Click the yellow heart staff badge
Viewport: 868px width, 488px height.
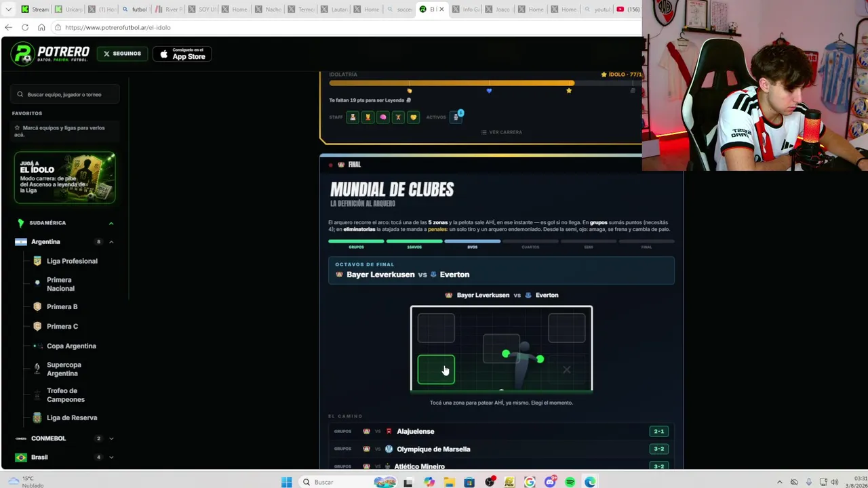tap(413, 117)
